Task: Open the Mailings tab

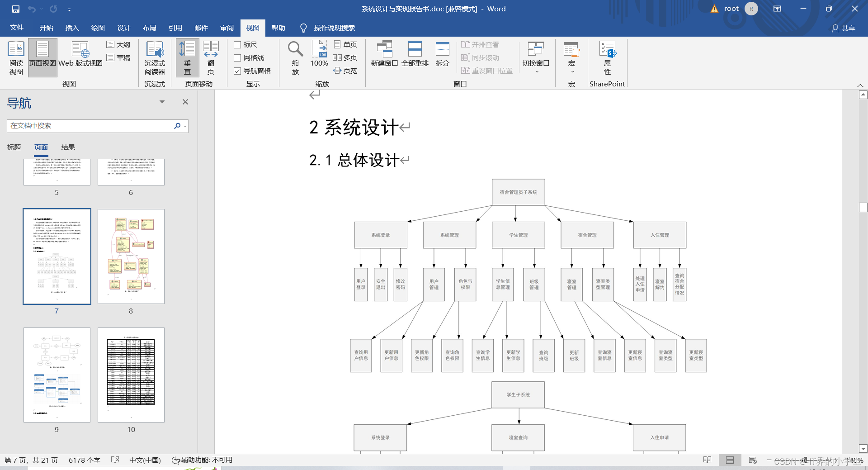Action: click(201, 28)
